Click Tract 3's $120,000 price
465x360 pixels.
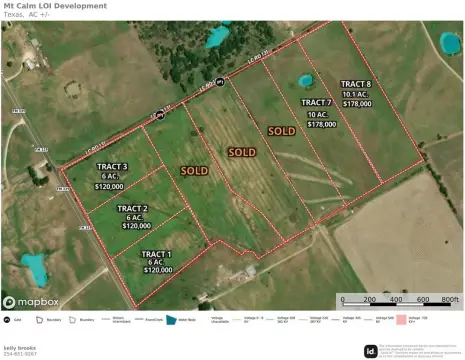109,187
